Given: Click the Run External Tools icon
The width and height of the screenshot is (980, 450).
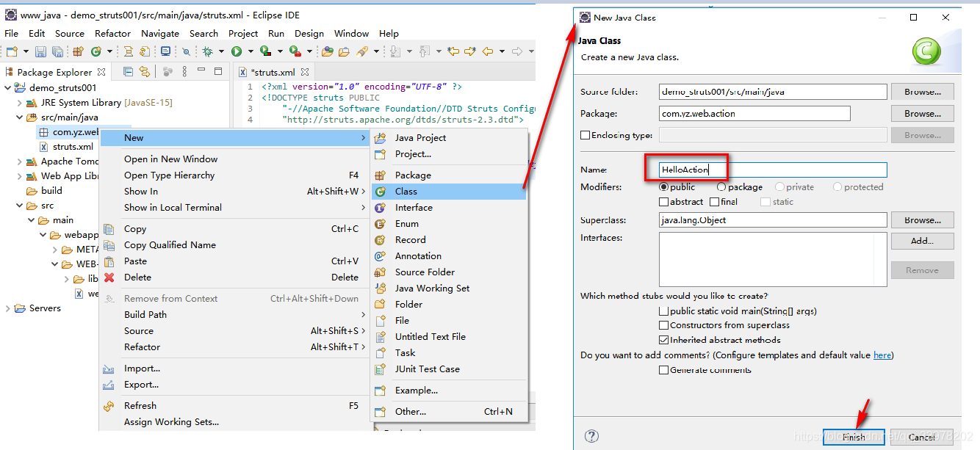Looking at the screenshot, I should [x=295, y=51].
